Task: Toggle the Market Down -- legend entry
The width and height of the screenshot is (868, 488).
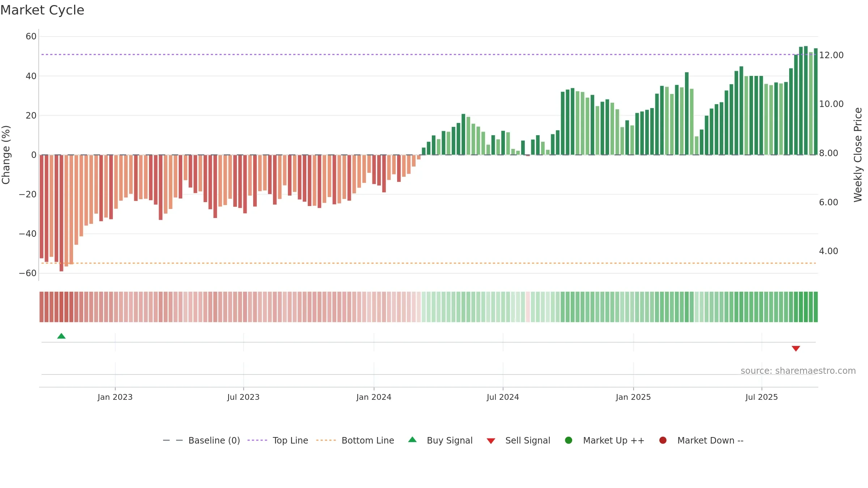Action: (x=701, y=440)
